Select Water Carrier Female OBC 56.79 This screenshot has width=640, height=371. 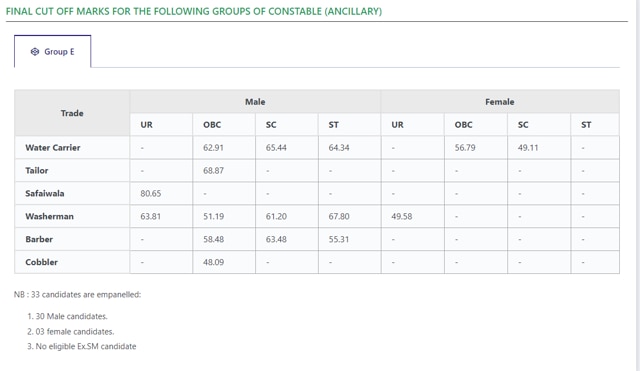[x=465, y=148]
